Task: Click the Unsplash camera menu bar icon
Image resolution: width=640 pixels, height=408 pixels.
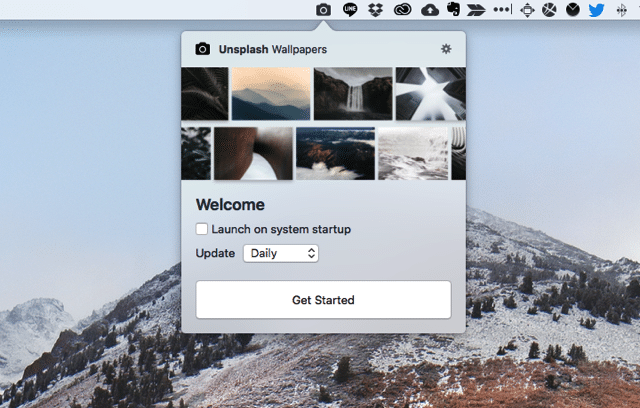Action: pos(323,9)
